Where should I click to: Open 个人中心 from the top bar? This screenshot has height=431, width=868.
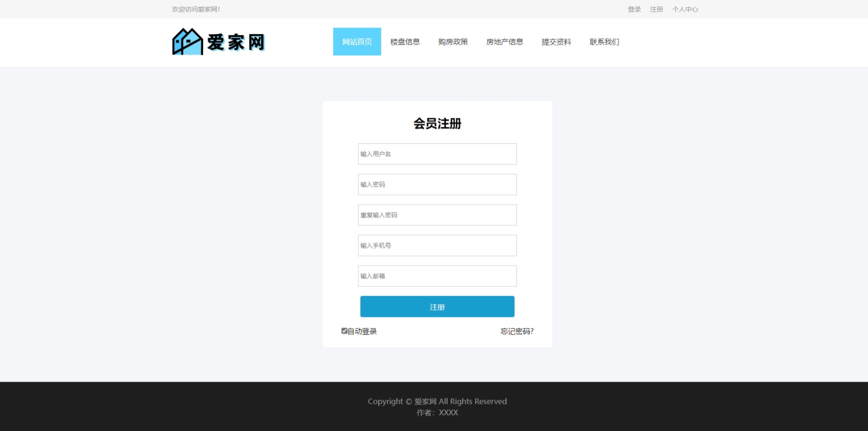[685, 9]
